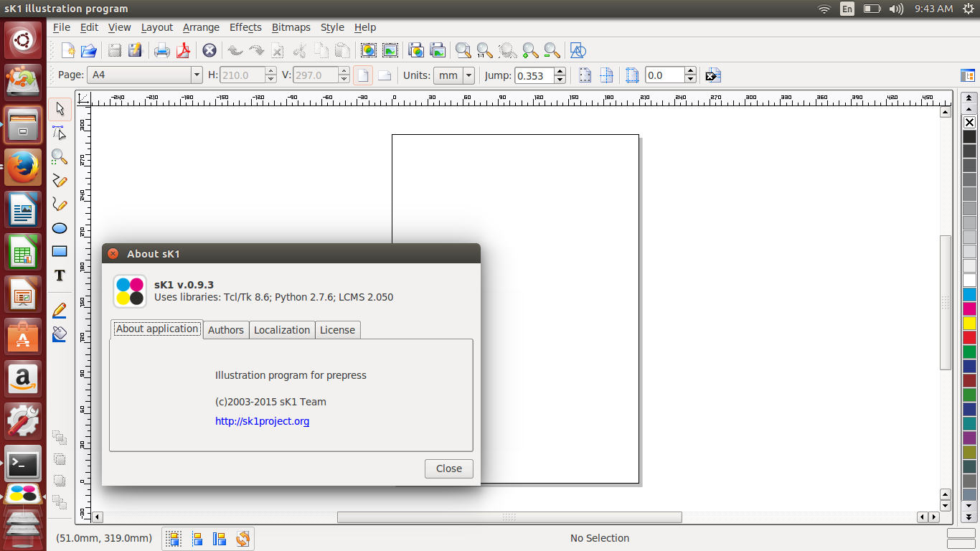Image resolution: width=980 pixels, height=551 pixels.
Task: Open Firefox from the Ubuntu launcher
Action: point(23,167)
